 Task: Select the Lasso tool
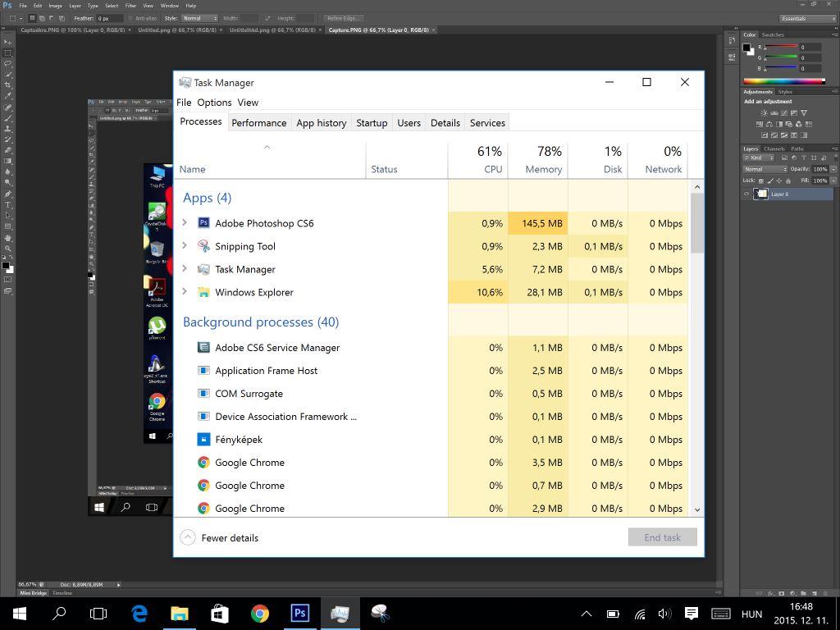(7, 63)
